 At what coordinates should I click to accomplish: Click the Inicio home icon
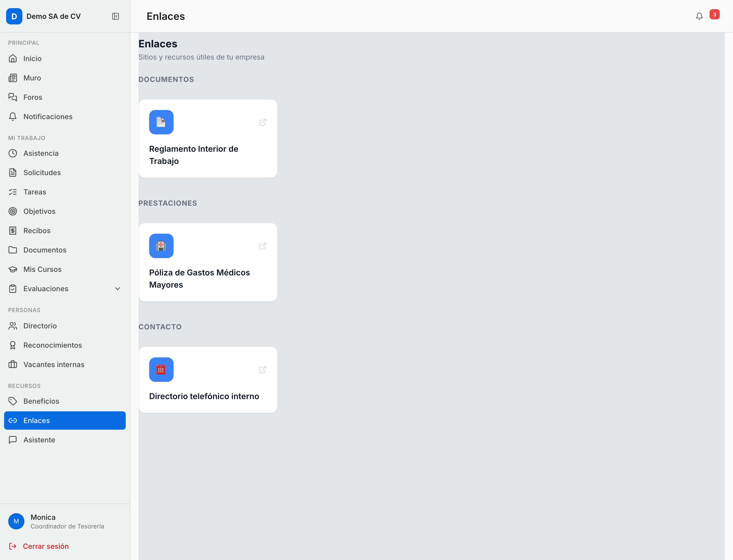13,59
